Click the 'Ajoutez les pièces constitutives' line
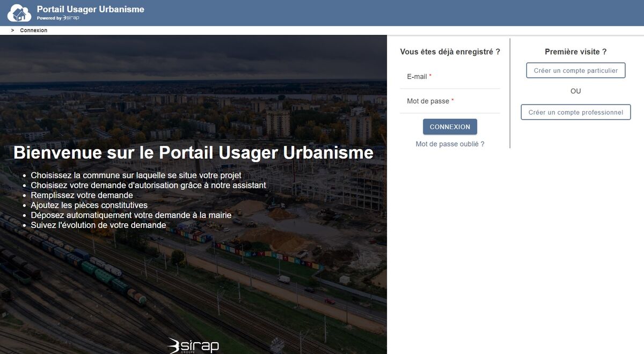Screen dimensions: 644x354 (89, 205)
